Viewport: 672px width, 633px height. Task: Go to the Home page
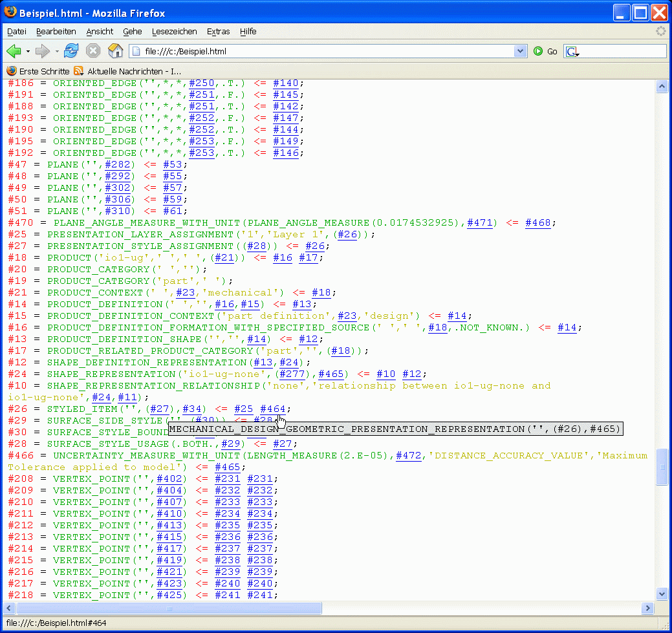pyautogui.click(x=115, y=51)
